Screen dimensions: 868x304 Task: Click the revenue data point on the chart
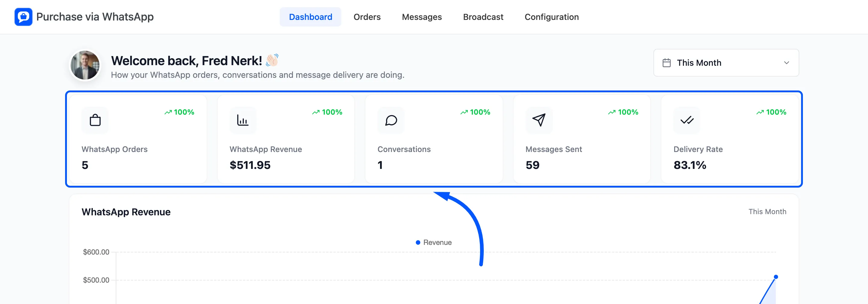point(776,277)
